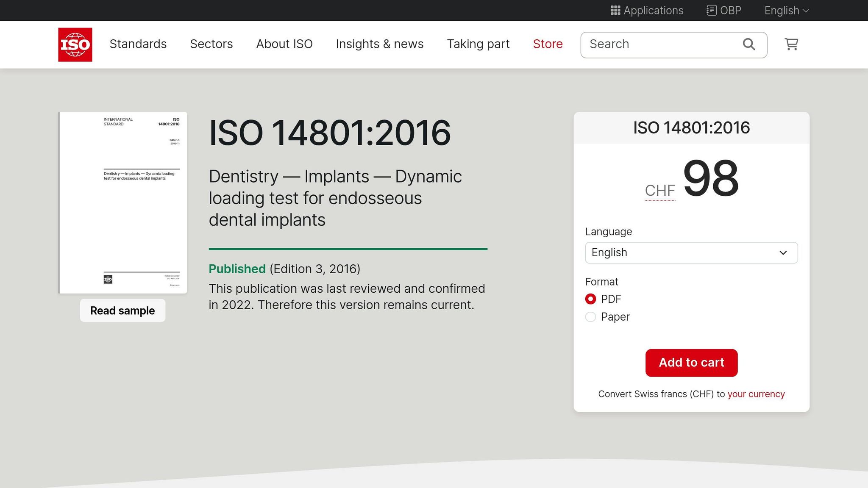Click the standard cover preview thumbnail

coord(122,202)
